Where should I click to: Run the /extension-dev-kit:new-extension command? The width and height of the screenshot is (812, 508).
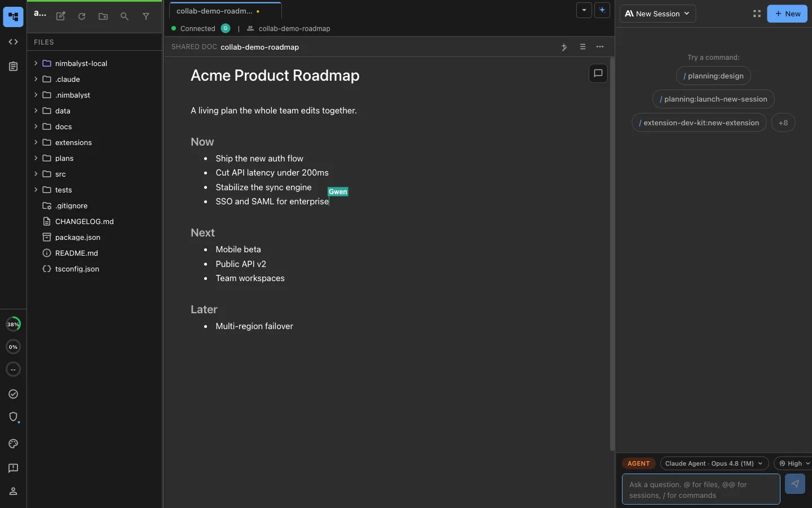[x=699, y=122]
